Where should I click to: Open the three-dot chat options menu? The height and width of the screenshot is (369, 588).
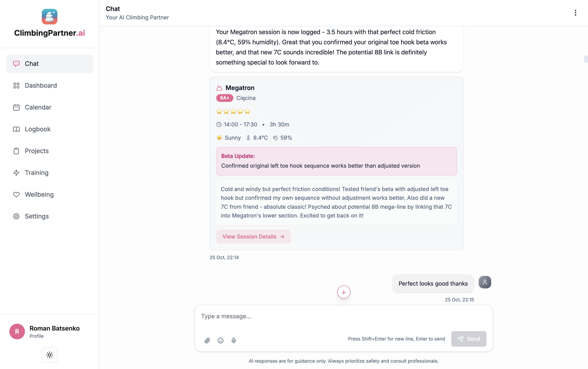575,13
